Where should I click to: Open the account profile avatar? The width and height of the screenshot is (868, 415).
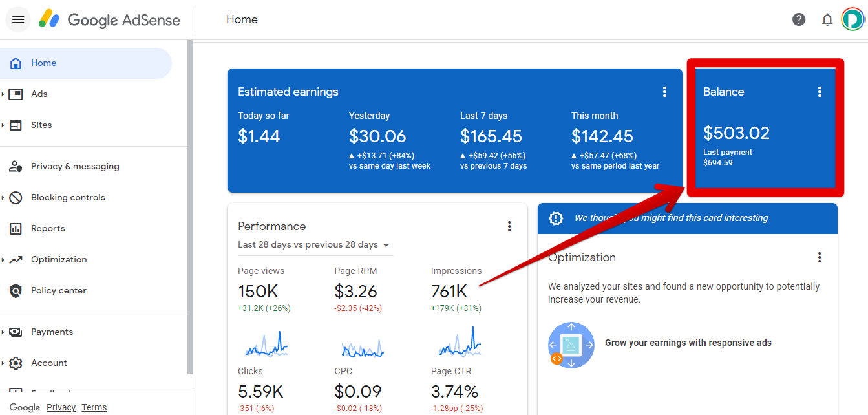point(853,19)
